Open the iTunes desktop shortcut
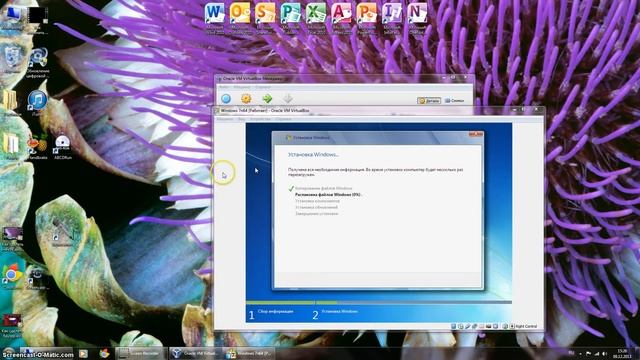Viewport: 640px width, 360px height. tap(37, 101)
